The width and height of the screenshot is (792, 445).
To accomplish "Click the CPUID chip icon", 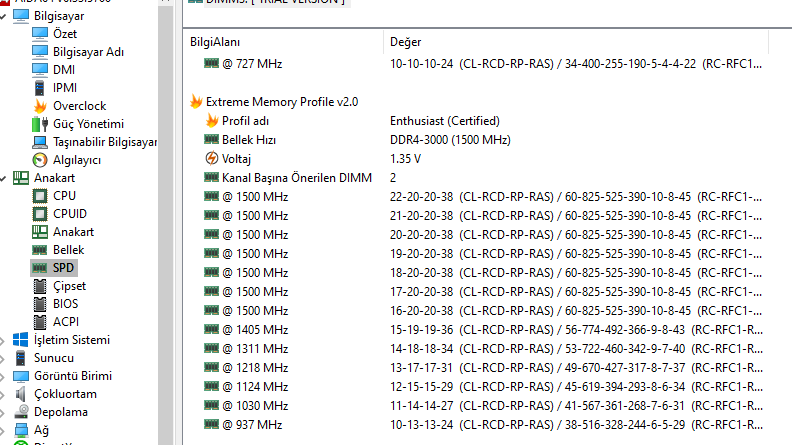I will [x=40, y=214].
